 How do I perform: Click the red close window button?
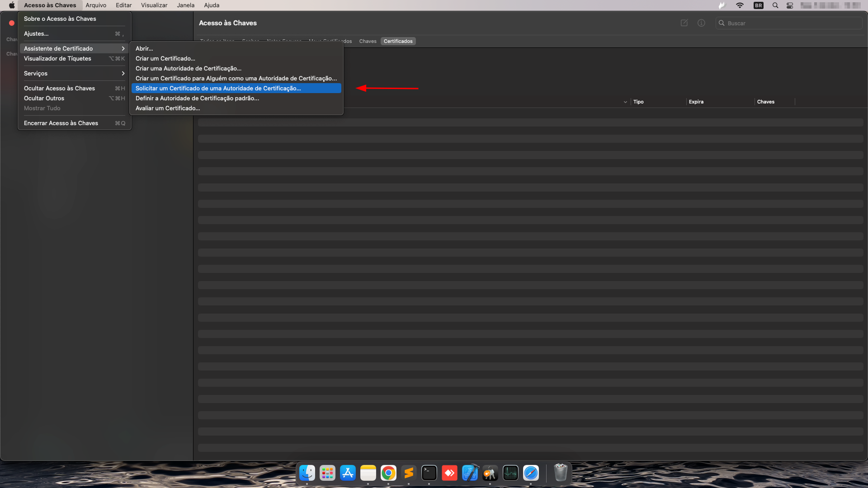(12, 23)
